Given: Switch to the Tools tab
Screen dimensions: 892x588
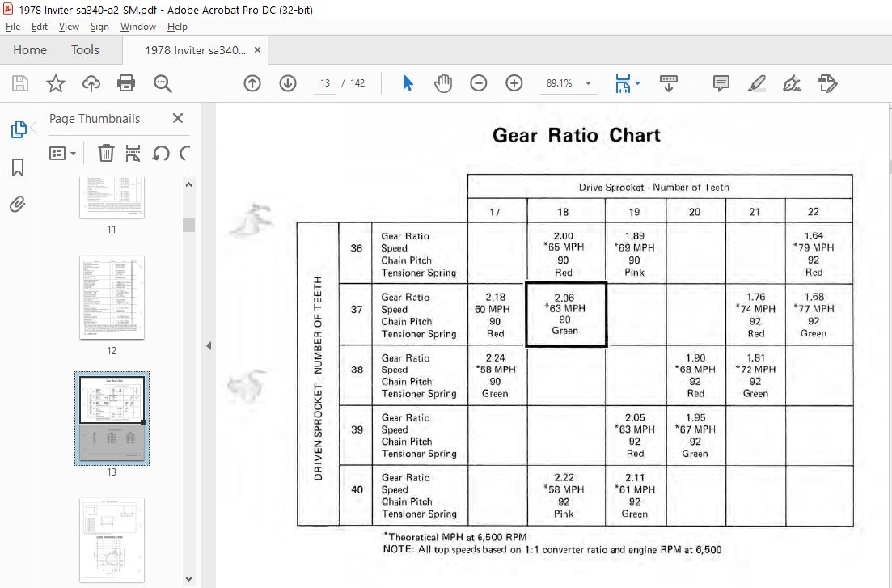Looking at the screenshot, I should click(x=85, y=50).
